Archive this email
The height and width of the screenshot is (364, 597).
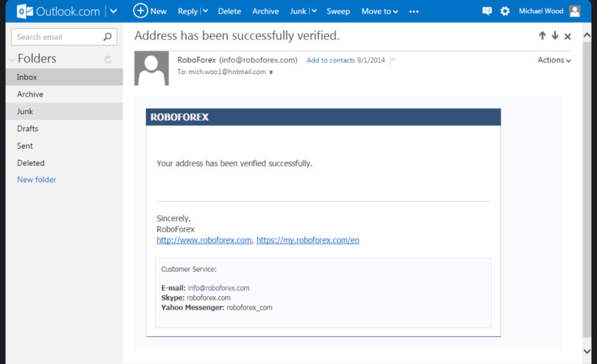pyautogui.click(x=265, y=12)
